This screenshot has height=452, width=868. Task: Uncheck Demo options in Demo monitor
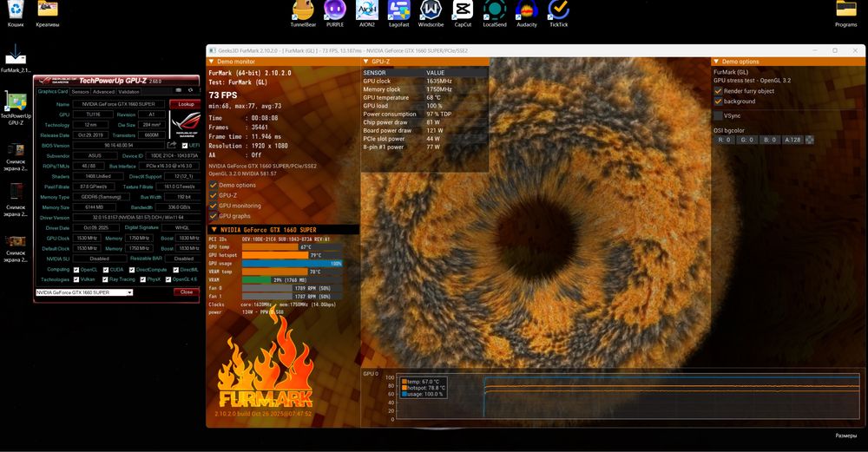[214, 186]
